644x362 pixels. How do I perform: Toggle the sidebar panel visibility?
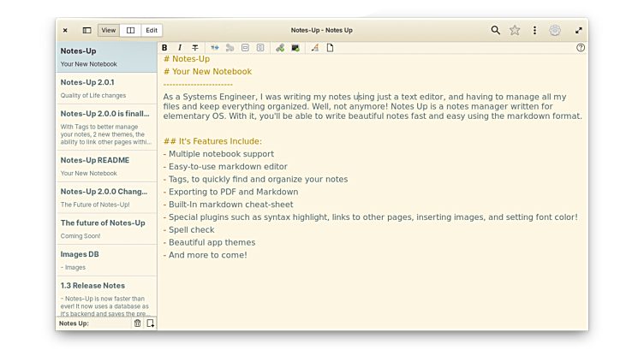tap(86, 30)
